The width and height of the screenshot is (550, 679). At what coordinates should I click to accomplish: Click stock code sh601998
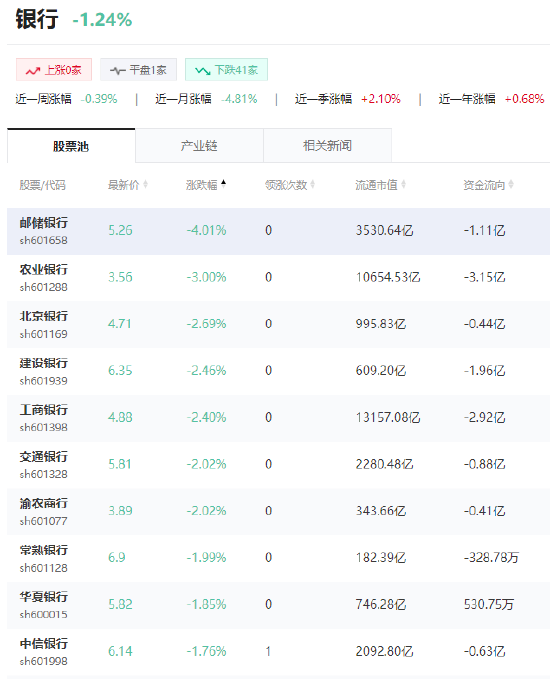(44, 661)
